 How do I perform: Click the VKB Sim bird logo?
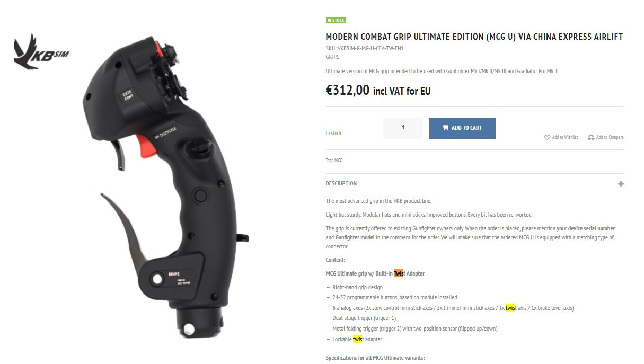point(41,51)
